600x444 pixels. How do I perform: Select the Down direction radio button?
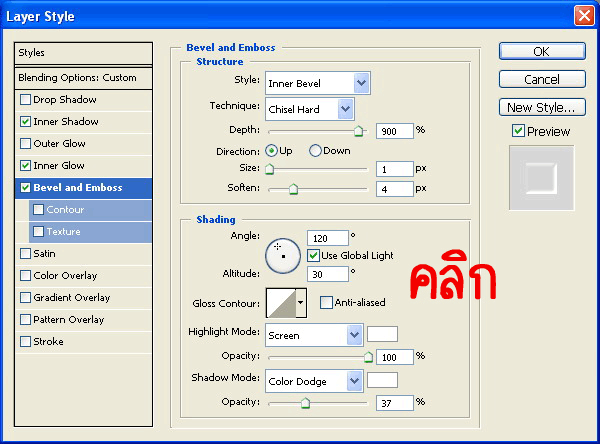tap(315, 151)
